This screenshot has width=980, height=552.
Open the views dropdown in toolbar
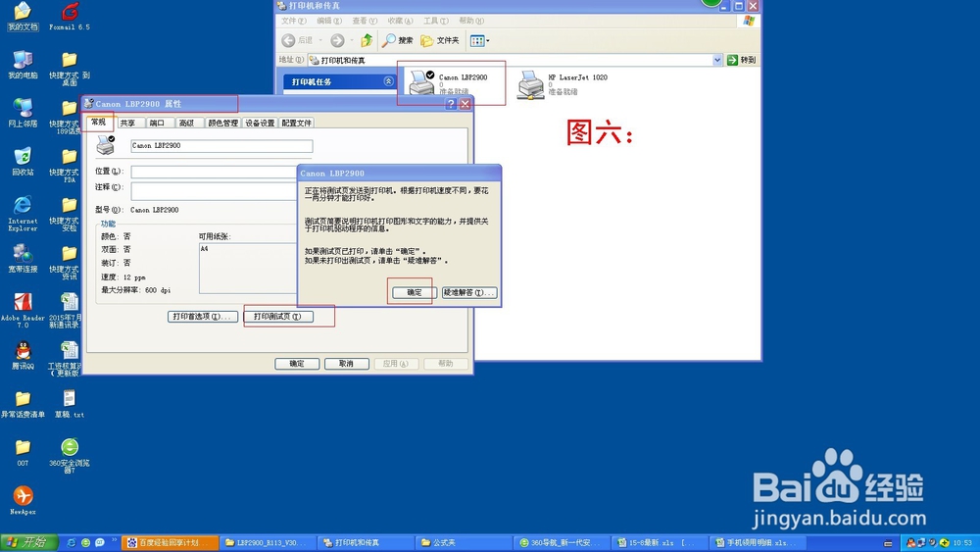[x=479, y=40]
